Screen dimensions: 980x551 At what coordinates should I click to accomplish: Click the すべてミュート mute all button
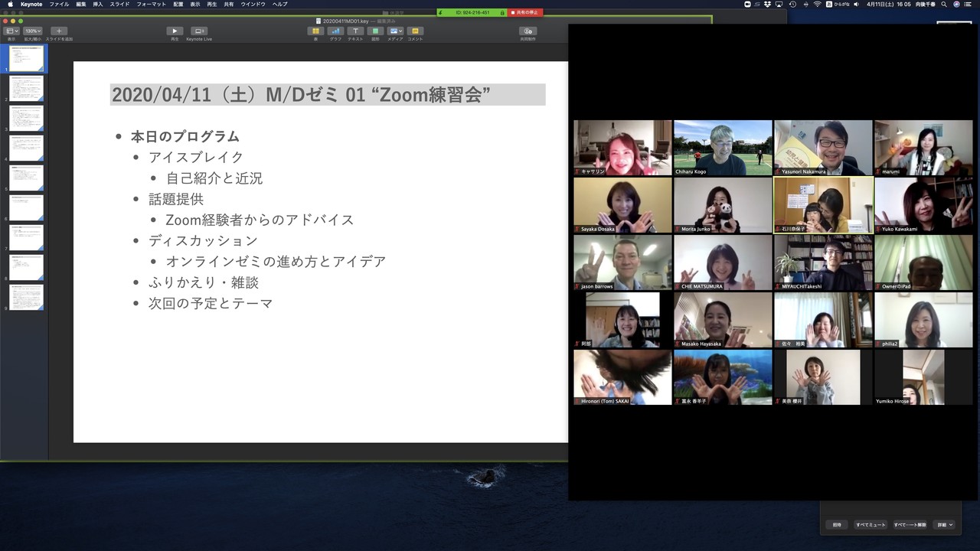pyautogui.click(x=871, y=525)
